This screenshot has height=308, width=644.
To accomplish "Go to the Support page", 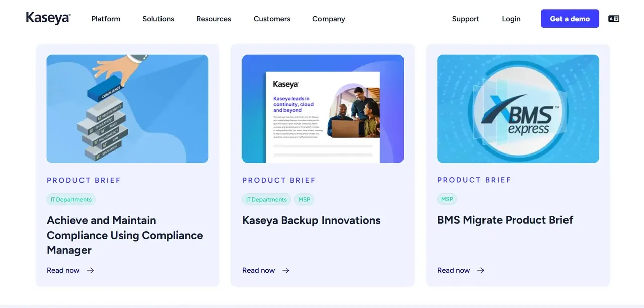I will coord(466,19).
